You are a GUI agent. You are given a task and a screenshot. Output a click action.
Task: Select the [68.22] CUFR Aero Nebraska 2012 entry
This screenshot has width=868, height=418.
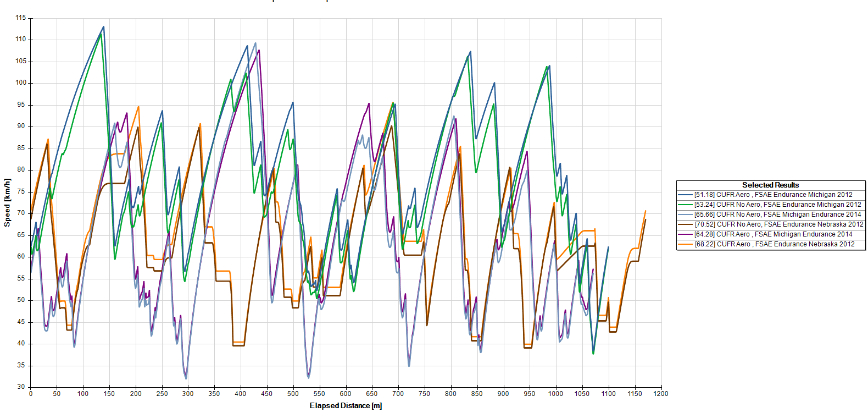point(774,244)
